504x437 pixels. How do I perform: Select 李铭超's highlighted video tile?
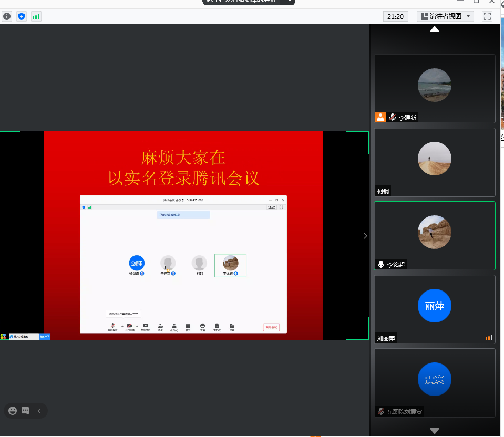coord(435,236)
